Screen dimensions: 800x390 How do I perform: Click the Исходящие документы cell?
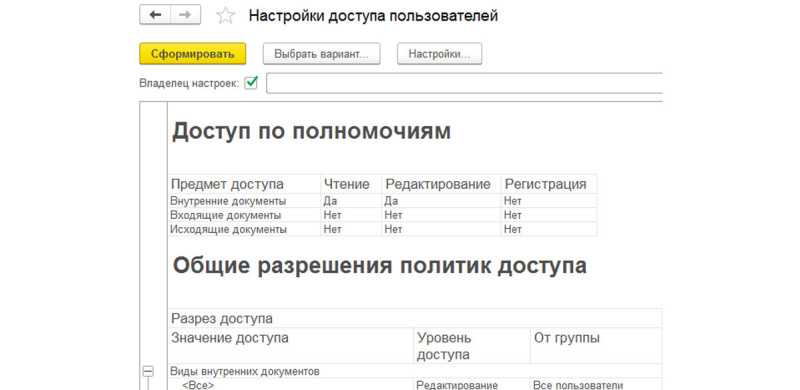pyautogui.click(x=244, y=229)
